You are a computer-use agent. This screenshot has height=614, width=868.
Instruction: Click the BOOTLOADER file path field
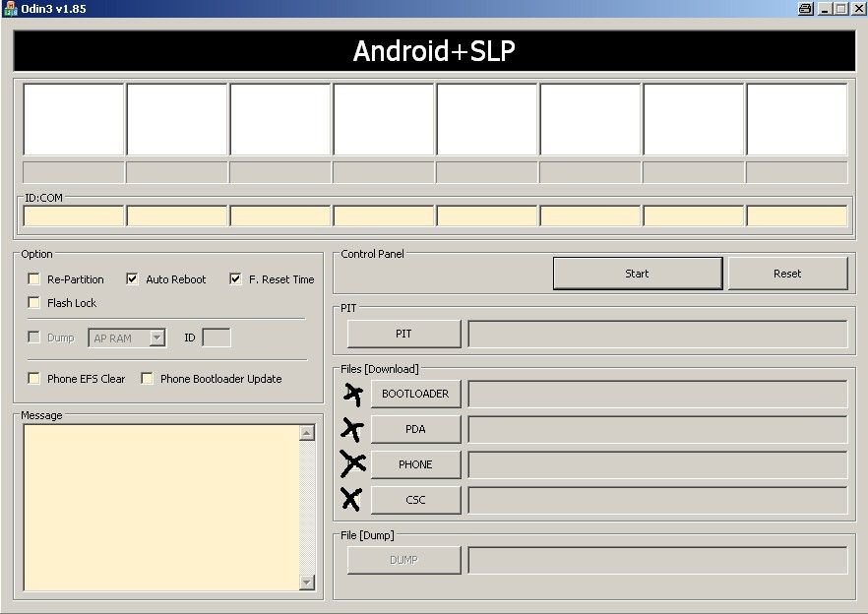coord(657,394)
